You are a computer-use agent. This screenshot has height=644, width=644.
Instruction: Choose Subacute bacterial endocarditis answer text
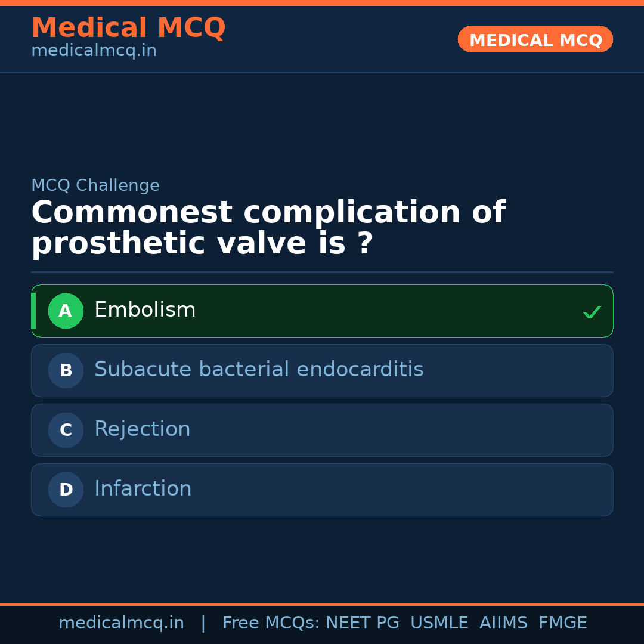[259, 370]
